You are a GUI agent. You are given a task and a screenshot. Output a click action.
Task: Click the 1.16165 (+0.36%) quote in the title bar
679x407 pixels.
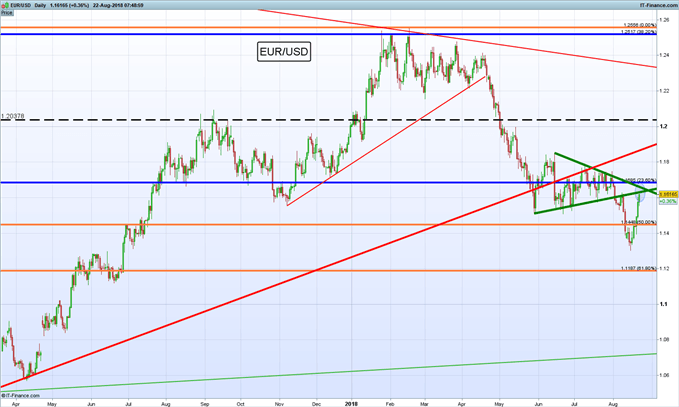point(69,5)
